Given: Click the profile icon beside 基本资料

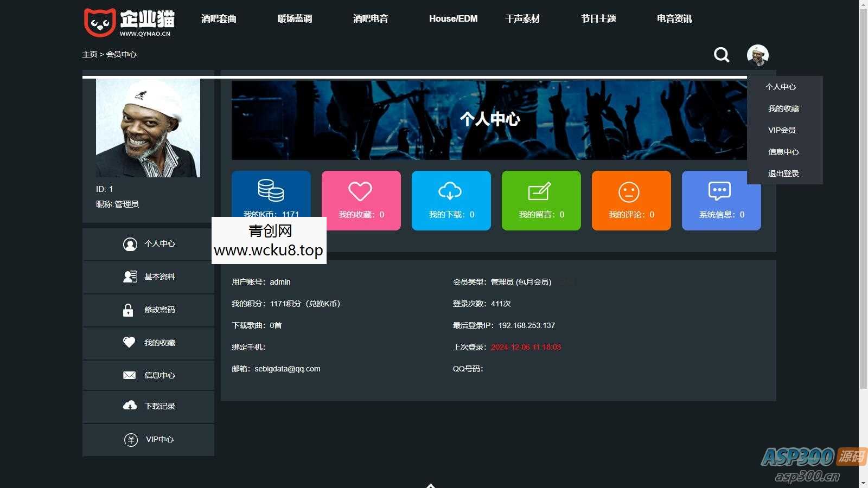Looking at the screenshot, I should (129, 277).
